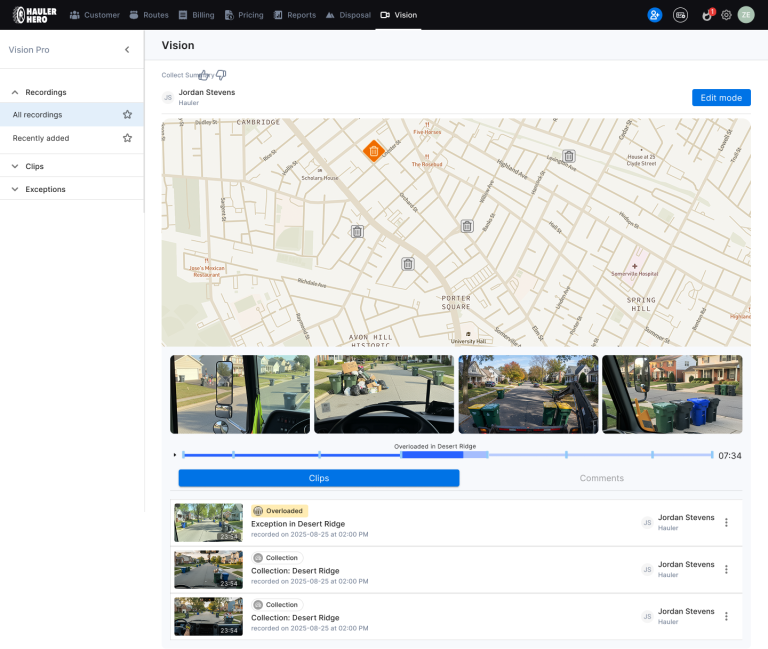Collapse the Vision Pro sidebar with the chevron

click(127, 49)
